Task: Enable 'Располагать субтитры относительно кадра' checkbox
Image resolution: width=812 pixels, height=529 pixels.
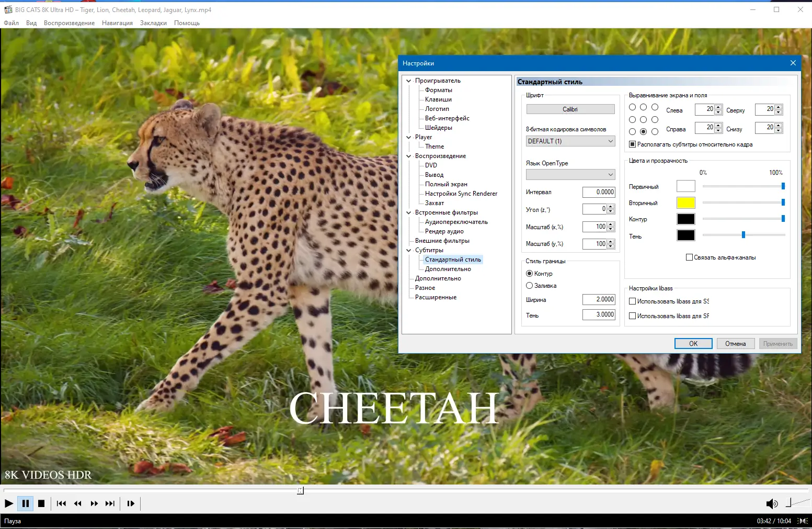Action: click(633, 144)
